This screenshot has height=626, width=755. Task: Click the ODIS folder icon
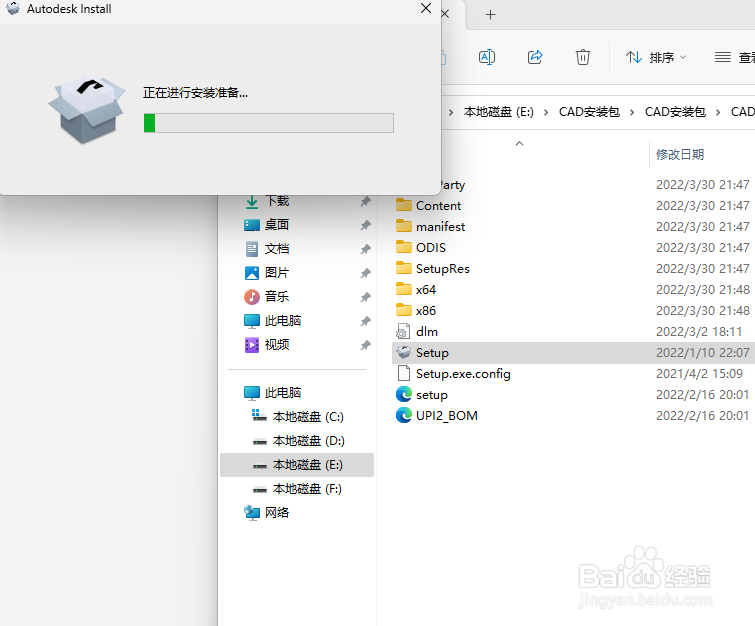point(404,247)
